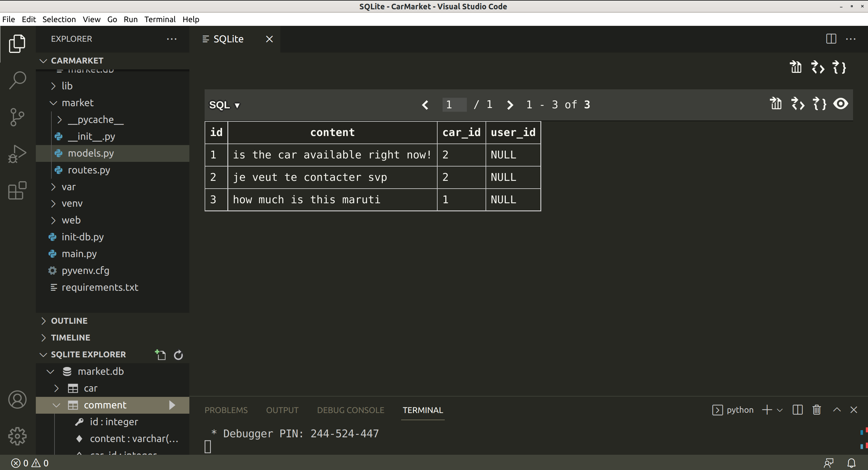Click the new query icon in SQLite Explorer
The height and width of the screenshot is (470, 868).
click(x=160, y=355)
